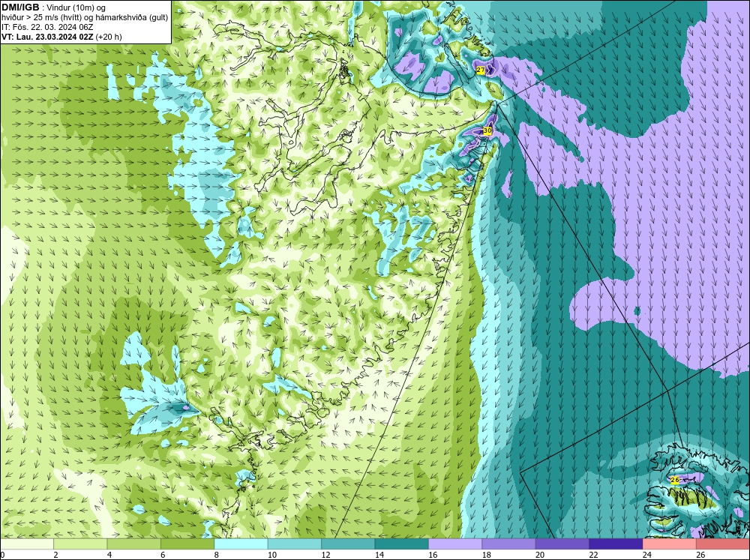Click the dark teal 14–16 m/s legend swatch

(x=402, y=544)
